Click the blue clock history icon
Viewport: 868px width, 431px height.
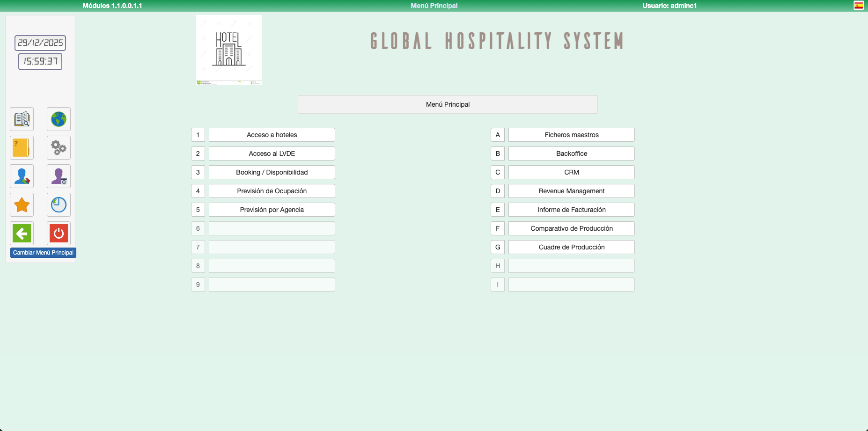(x=59, y=205)
